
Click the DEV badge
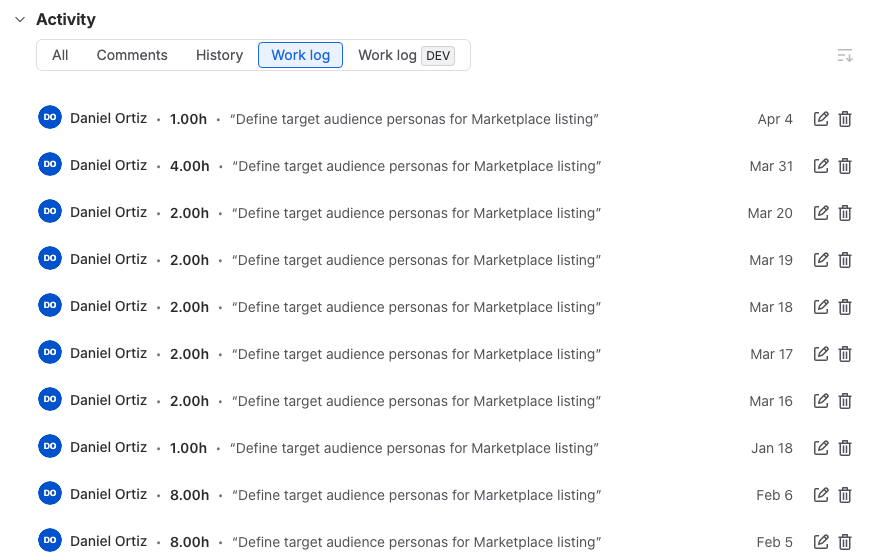tap(438, 56)
